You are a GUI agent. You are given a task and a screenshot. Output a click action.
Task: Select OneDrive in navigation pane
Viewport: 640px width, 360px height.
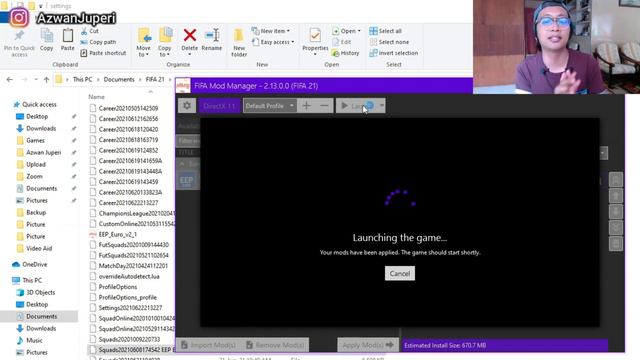(34, 264)
